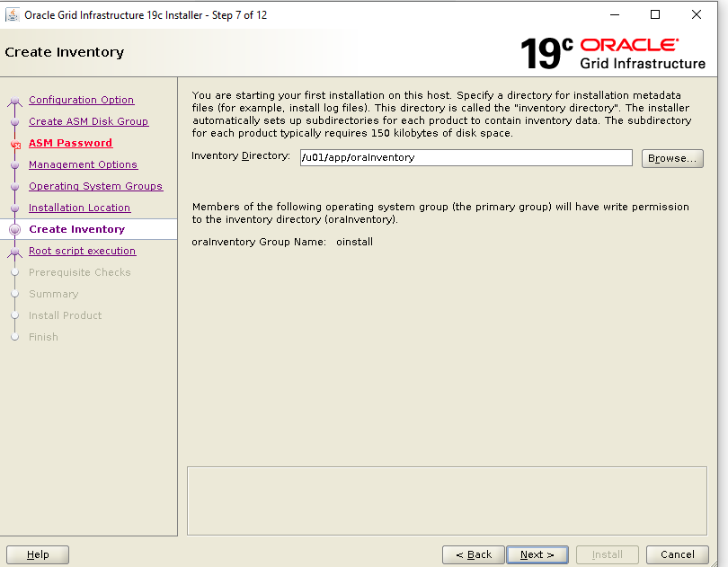
Task: Click the Help button
Action: click(38, 554)
